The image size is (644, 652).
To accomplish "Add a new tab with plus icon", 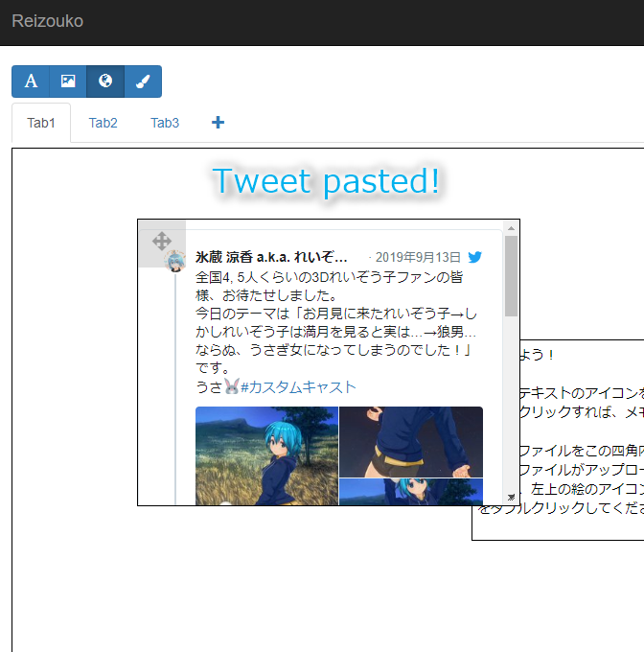I will coord(218,123).
